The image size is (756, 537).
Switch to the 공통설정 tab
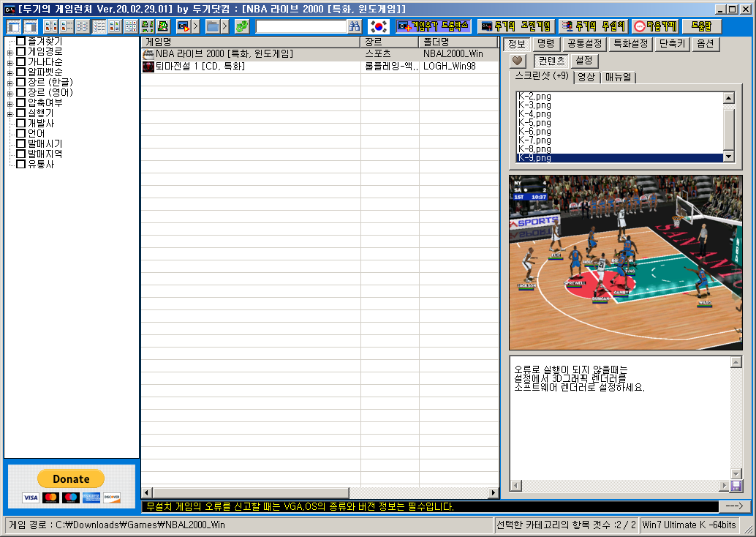point(584,44)
